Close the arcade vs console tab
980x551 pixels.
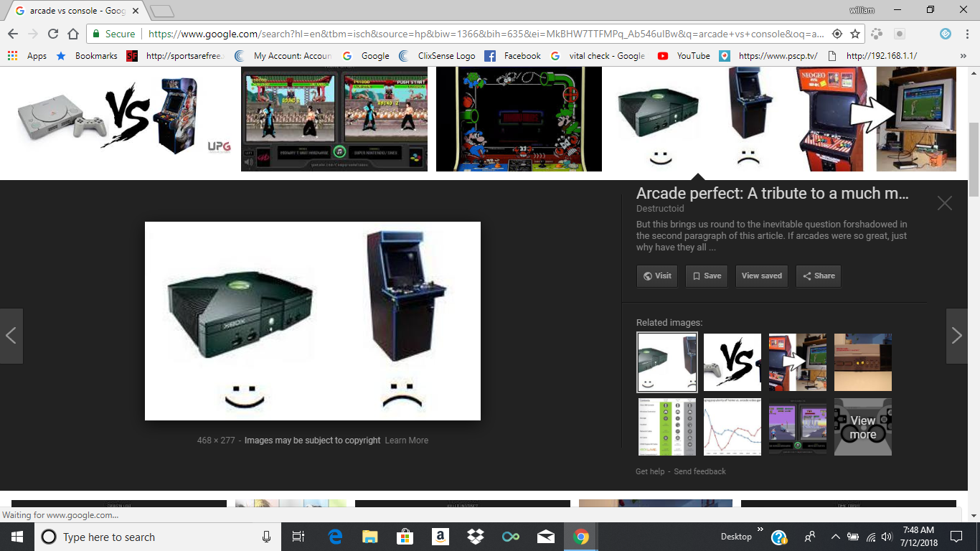coord(136,11)
